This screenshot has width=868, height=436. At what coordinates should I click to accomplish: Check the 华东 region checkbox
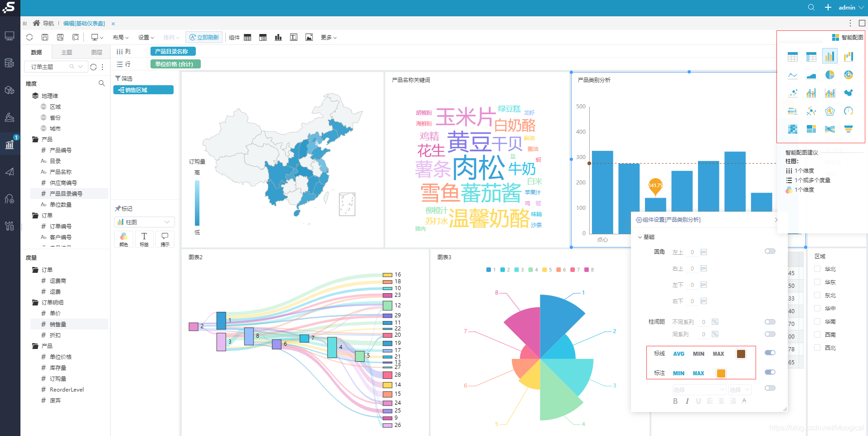817,282
